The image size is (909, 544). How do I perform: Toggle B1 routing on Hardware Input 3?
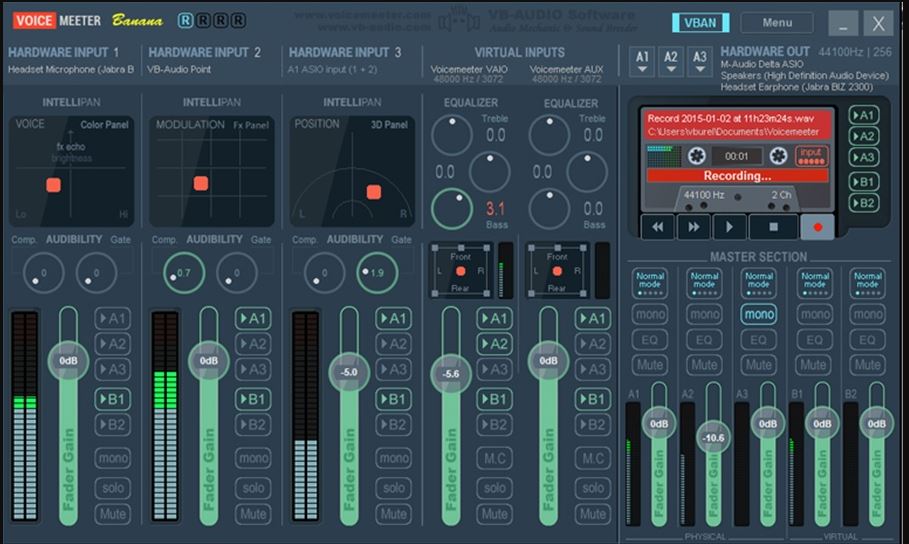click(394, 399)
